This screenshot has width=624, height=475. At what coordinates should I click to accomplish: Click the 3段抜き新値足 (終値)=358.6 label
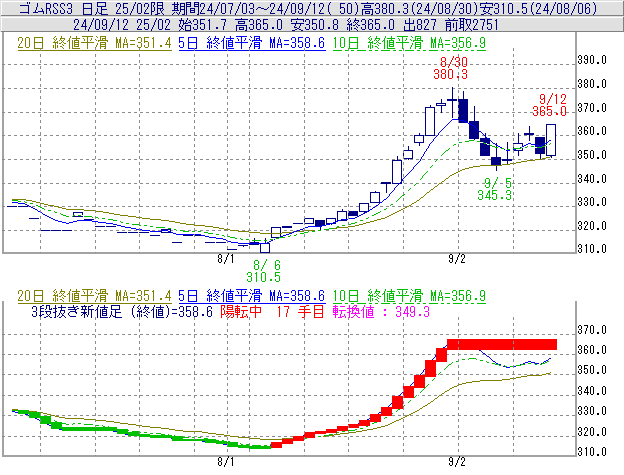[122, 311]
